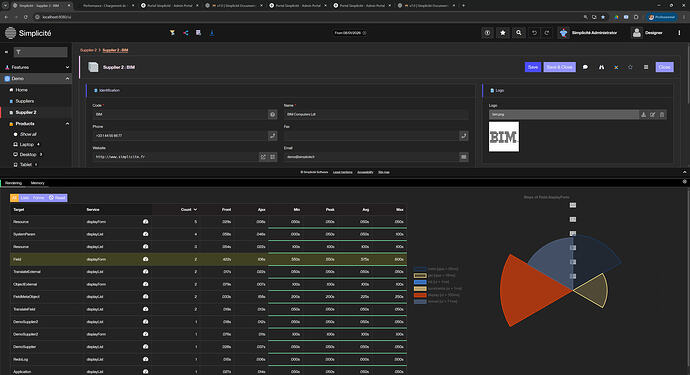
Task: Click the icon button beside Code field
Action: (x=272, y=114)
